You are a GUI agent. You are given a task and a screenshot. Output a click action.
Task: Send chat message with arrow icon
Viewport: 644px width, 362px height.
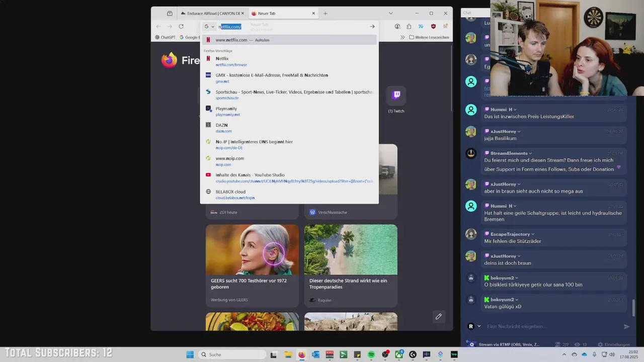coord(626,326)
